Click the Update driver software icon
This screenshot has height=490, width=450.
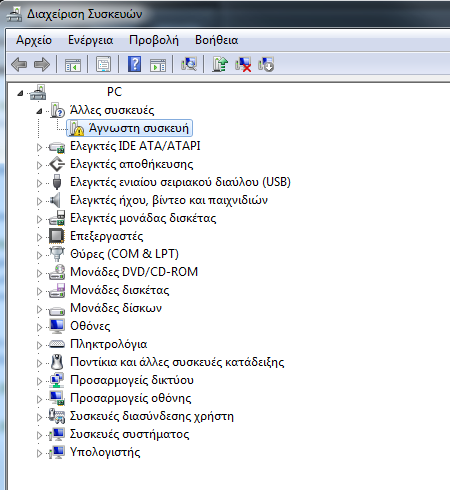[220, 64]
